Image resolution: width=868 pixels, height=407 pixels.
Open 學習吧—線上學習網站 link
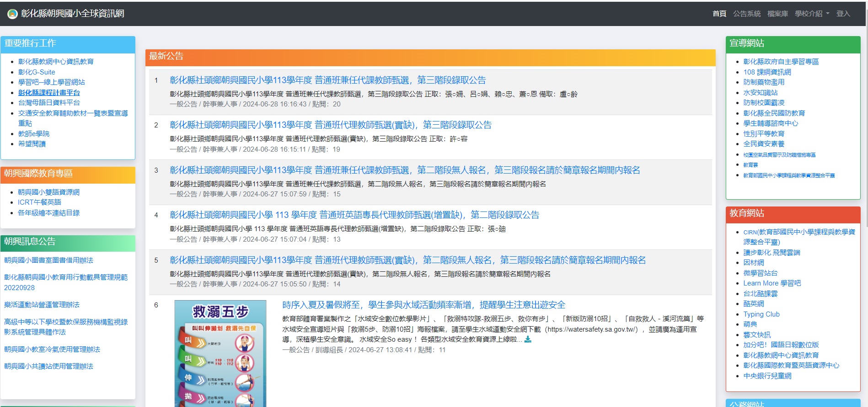coord(52,82)
